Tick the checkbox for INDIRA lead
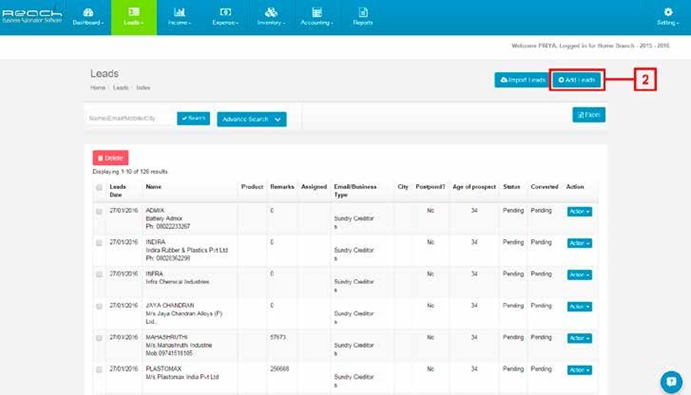The width and height of the screenshot is (691, 395). click(99, 243)
